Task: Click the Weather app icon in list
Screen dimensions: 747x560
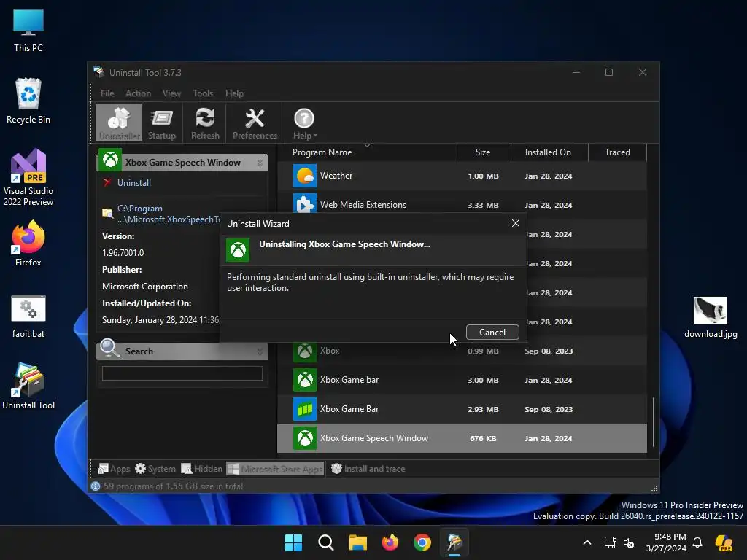Action: tap(305, 176)
